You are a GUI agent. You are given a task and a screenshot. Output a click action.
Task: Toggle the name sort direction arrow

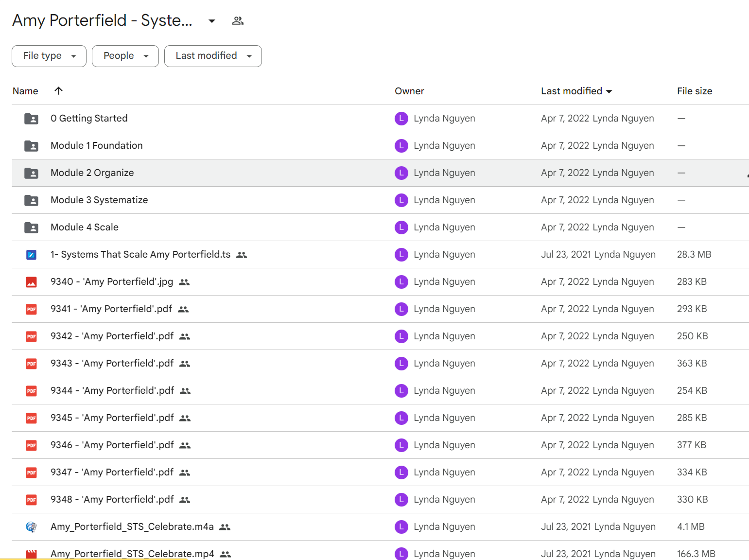click(58, 91)
